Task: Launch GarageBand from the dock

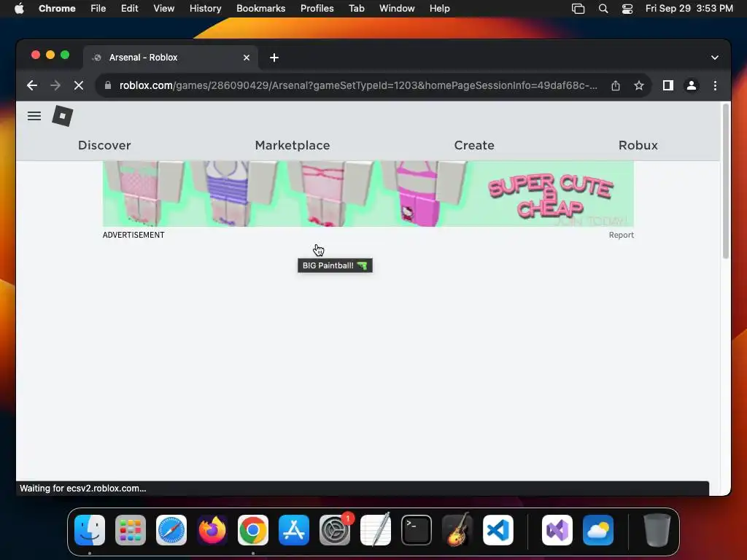Action: [457, 530]
